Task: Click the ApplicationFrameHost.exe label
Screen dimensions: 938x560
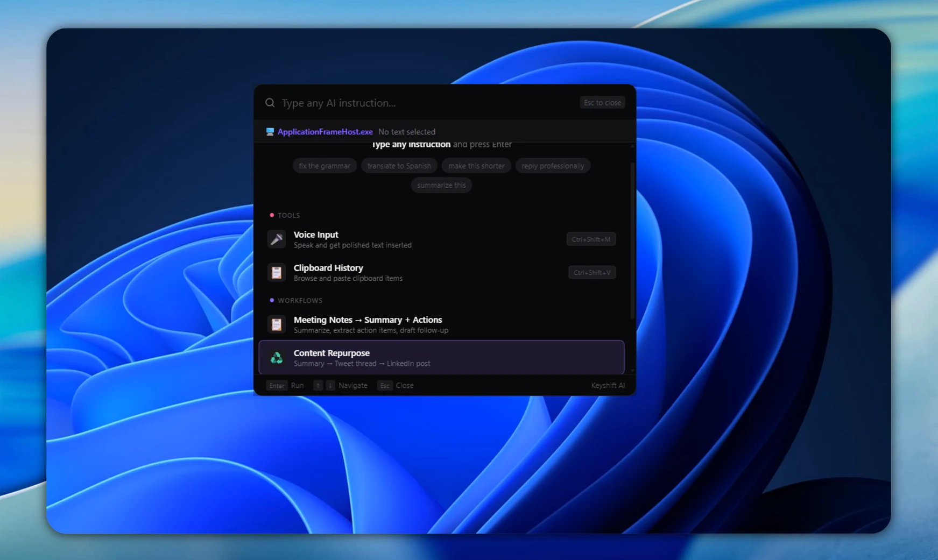Action: pos(325,132)
